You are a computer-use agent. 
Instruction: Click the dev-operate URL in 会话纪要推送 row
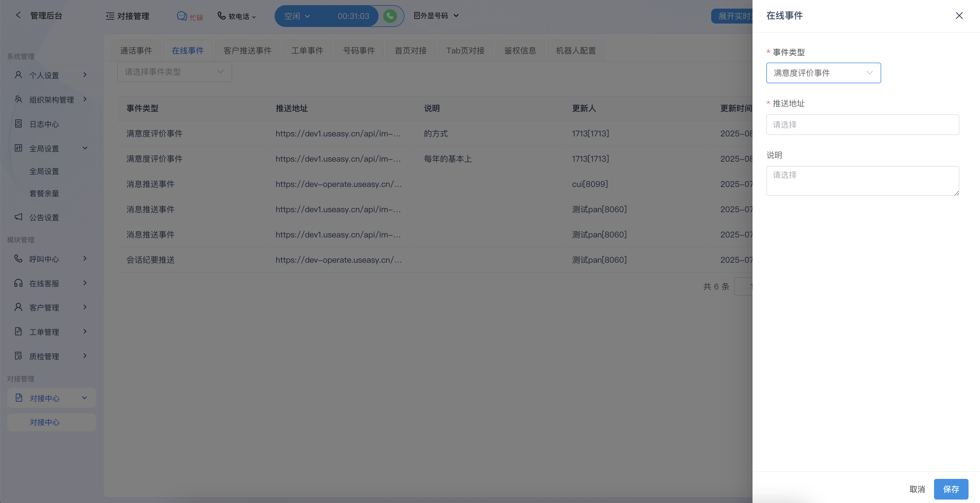339,260
